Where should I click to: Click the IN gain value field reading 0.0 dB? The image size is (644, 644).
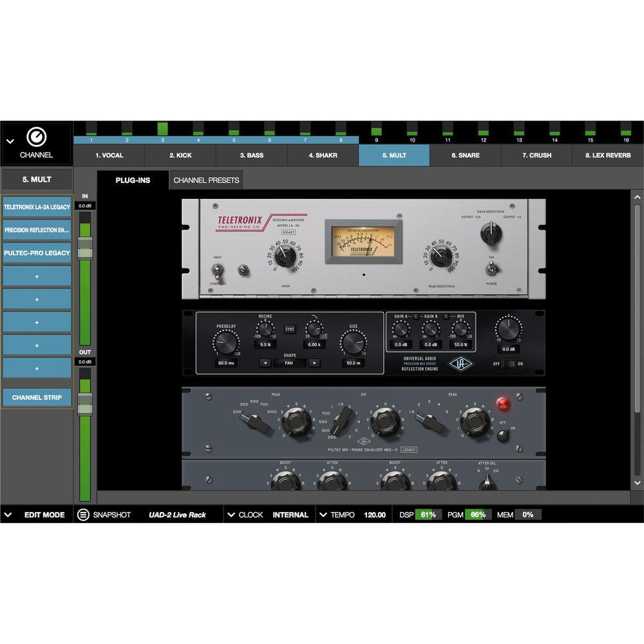pyautogui.click(x=84, y=205)
